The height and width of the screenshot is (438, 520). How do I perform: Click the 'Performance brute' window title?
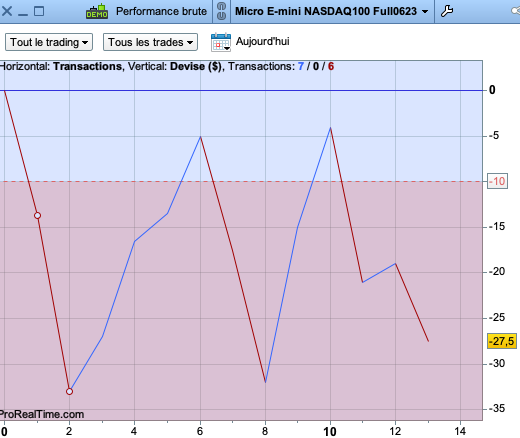[x=161, y=11]
